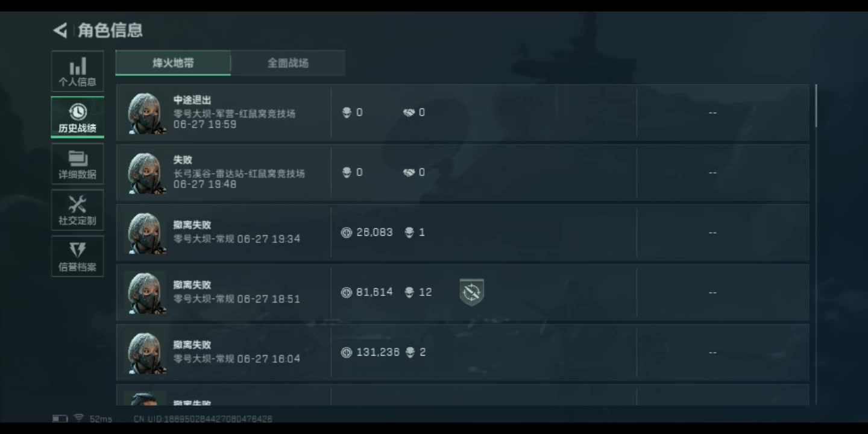Open the 撤离失败 match from 06-27 19:34
The image size is (868, 434).
(462, 232)
